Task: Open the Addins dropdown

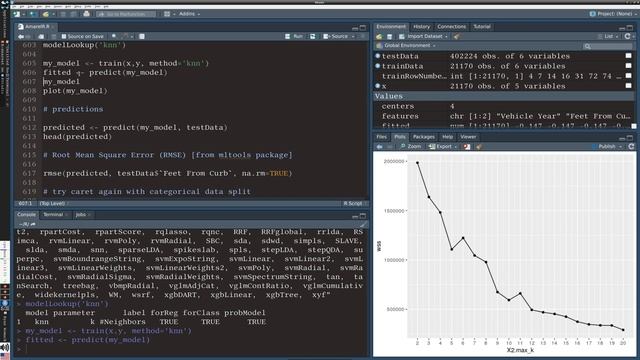Action: click(189, 14)
